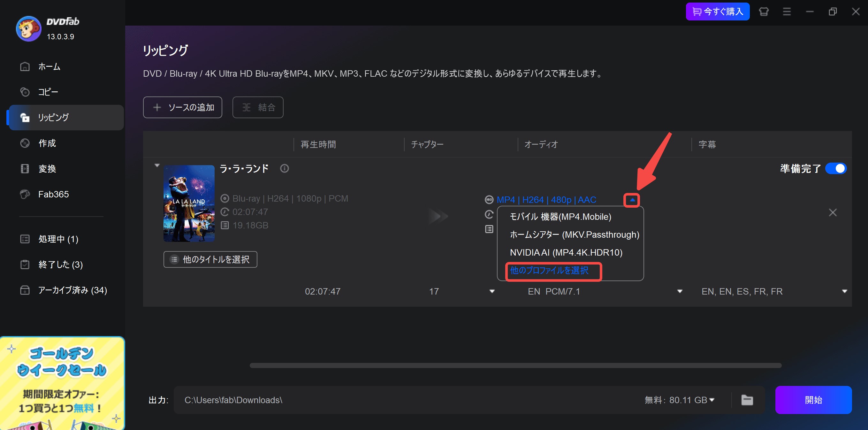The image size is (868, 430).
Task: Click the output size document icon
Action: (489, 229)
